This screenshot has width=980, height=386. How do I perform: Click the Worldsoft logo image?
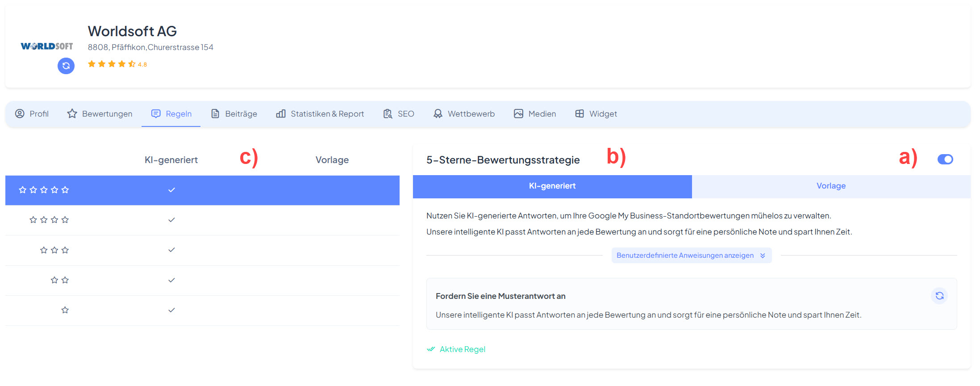coord(47,46)
